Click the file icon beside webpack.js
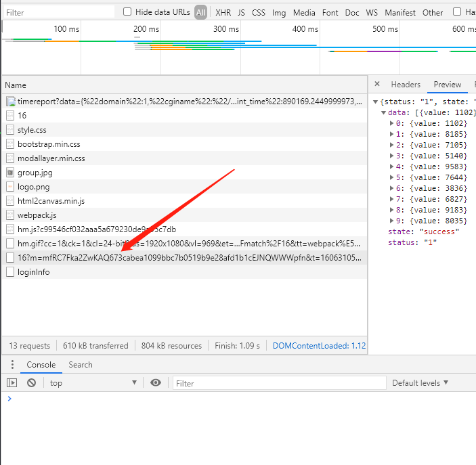The width and height of the screenshot is (476, 465). pyautogui.click(x=10, y=215)
